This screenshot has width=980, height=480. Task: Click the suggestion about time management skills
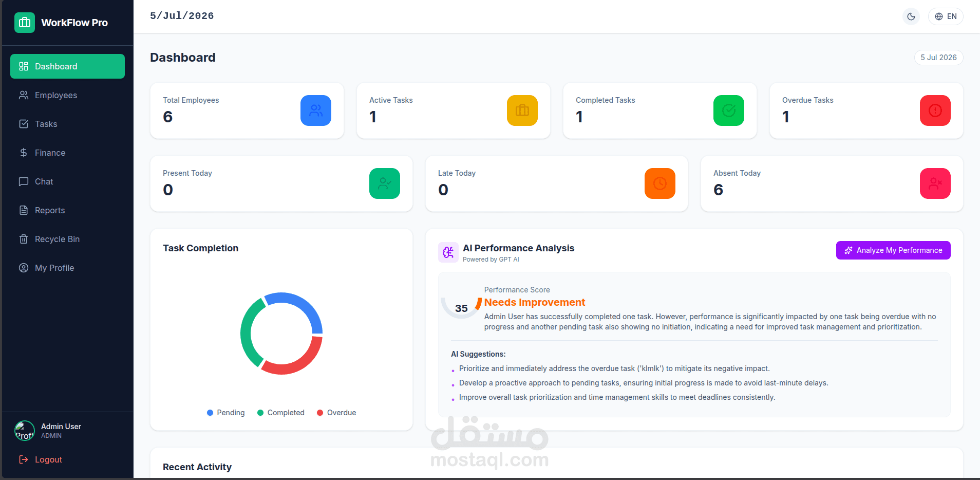[x=617, y=397]
